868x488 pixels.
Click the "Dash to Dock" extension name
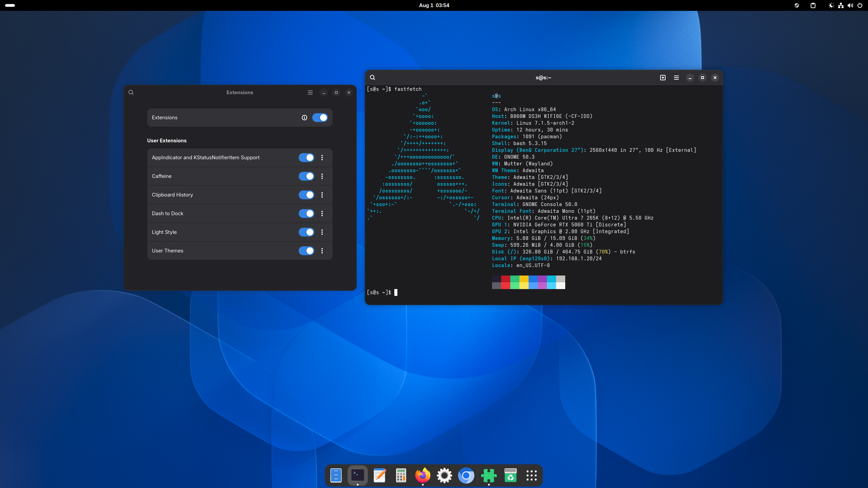click(x=167, y=213)
